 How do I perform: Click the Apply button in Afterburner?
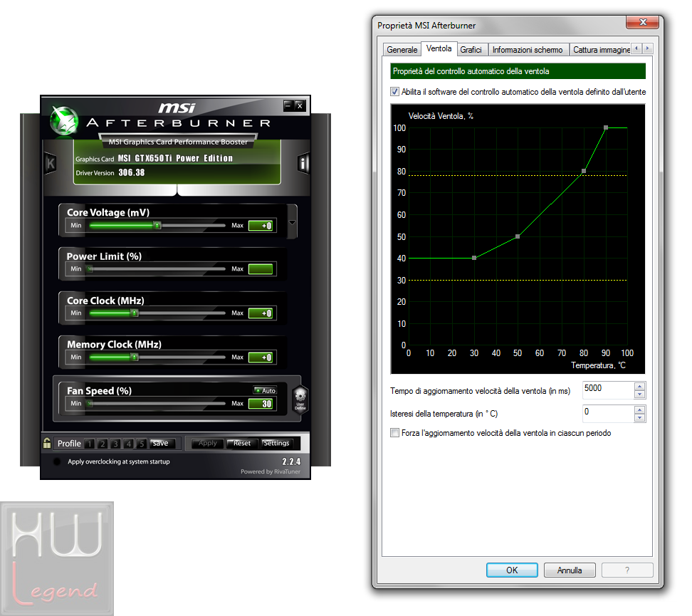(207, 444)
